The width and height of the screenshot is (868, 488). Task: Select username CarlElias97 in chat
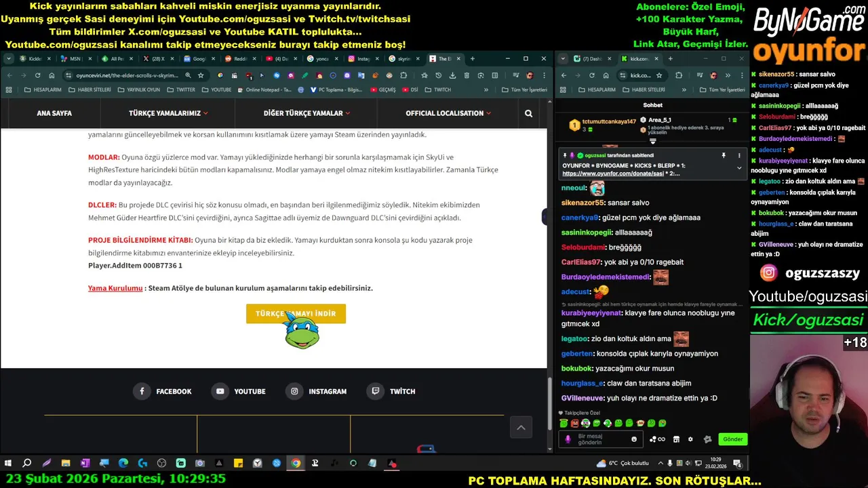point(581,262)
